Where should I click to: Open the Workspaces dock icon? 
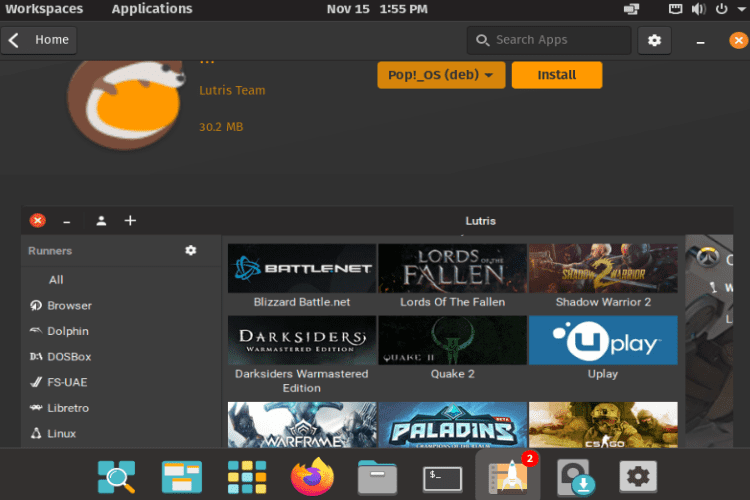point(182,477)
